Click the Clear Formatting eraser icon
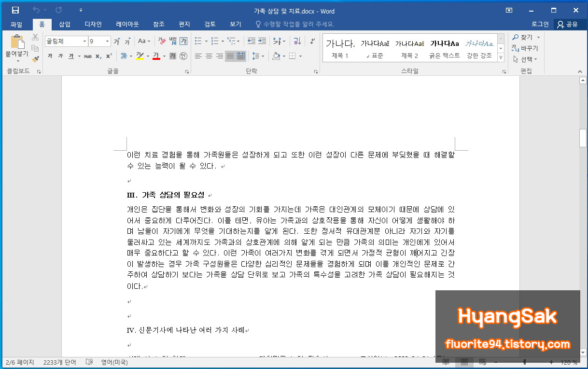 [x=162, y=42]
